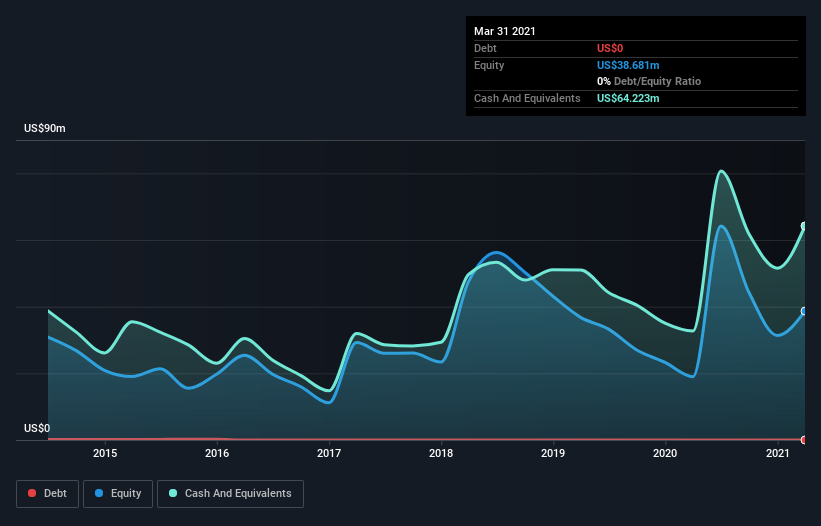
Task: Click the 2021 x-axis label
Action: point(778,453)
